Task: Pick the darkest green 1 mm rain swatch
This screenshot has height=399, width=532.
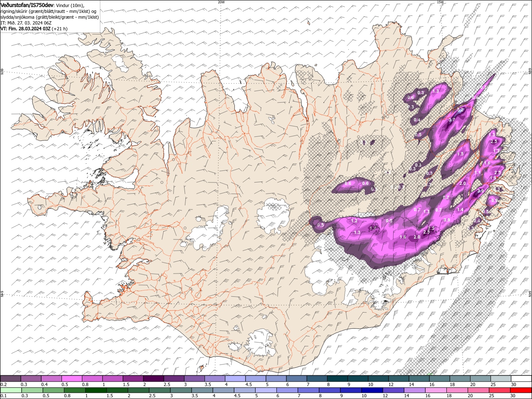Action: coord(96,390)
